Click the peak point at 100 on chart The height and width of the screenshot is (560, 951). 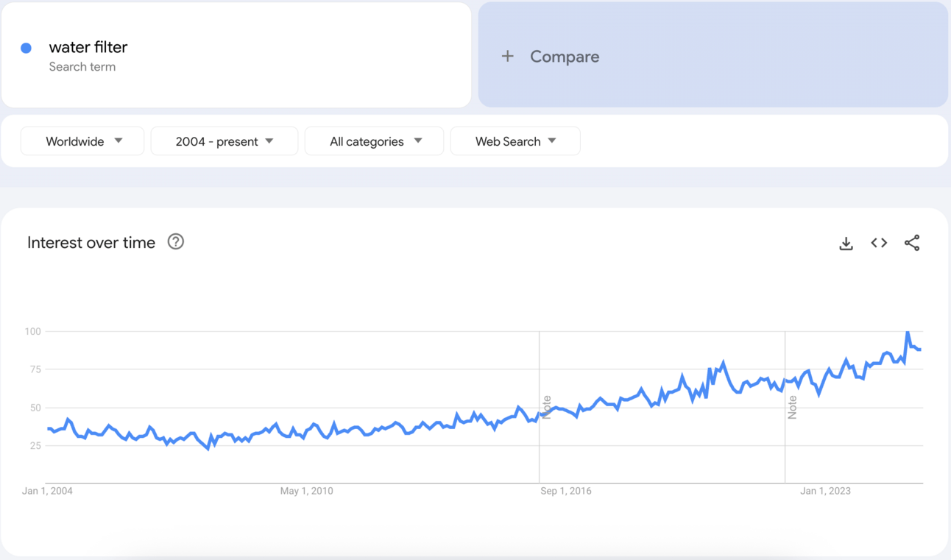pos(908,332)
